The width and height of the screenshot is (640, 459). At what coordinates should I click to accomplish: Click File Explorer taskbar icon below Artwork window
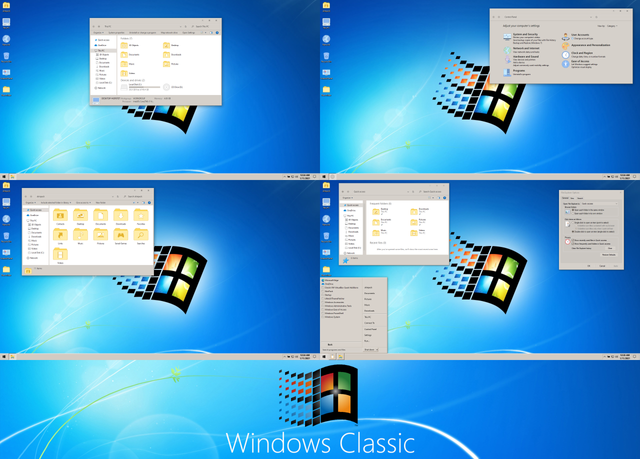tap(13, 357)
